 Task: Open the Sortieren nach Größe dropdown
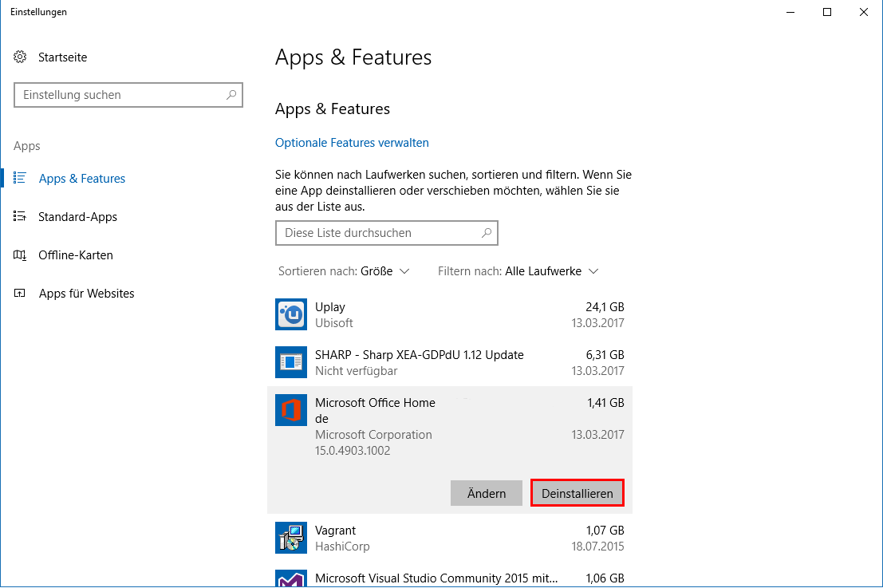[344, 271]
